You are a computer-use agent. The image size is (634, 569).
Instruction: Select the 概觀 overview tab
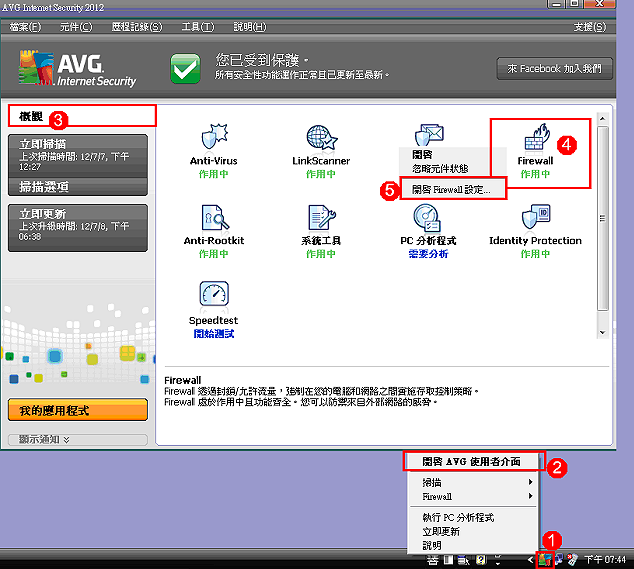[x=82, y=116]
